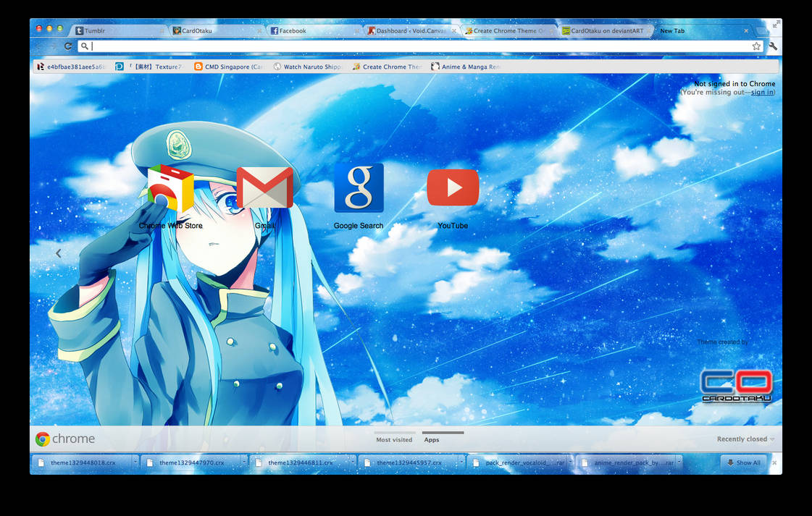Image resolution: width=812 pixels, height=516 pixels.
Task: Open downloaded file theme1329446811.crx
Action: tap(301, 462)
